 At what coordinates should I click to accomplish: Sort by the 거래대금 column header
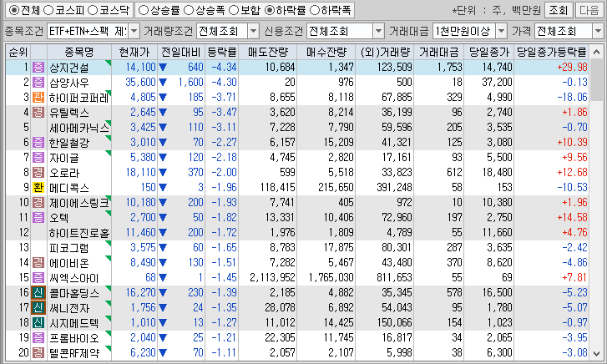pos(439,52)
